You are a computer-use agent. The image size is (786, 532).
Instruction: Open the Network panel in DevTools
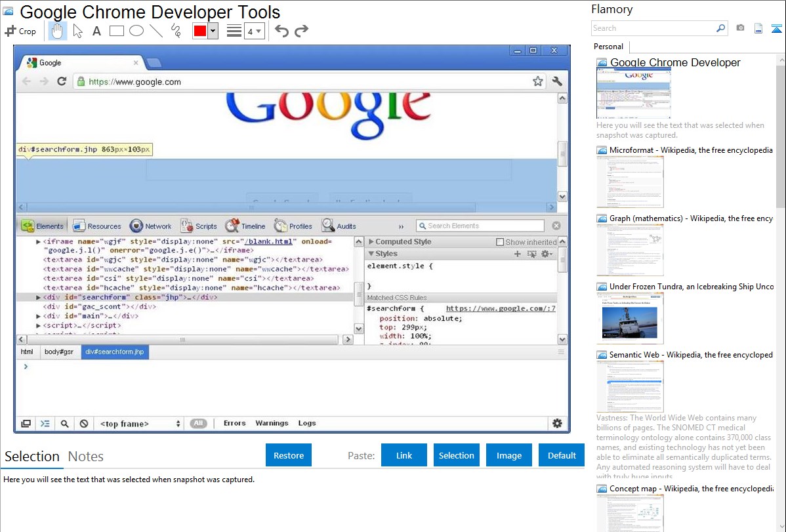(150, 226)
